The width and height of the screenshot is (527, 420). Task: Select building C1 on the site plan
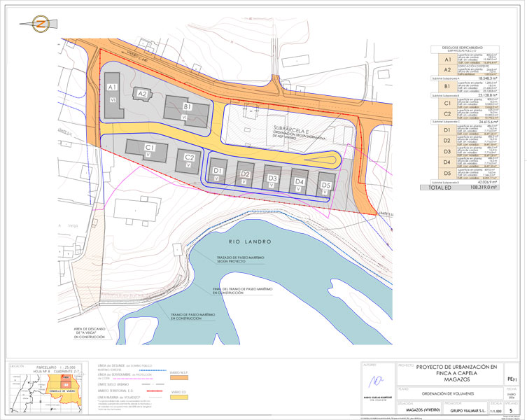tap(148, 149)
